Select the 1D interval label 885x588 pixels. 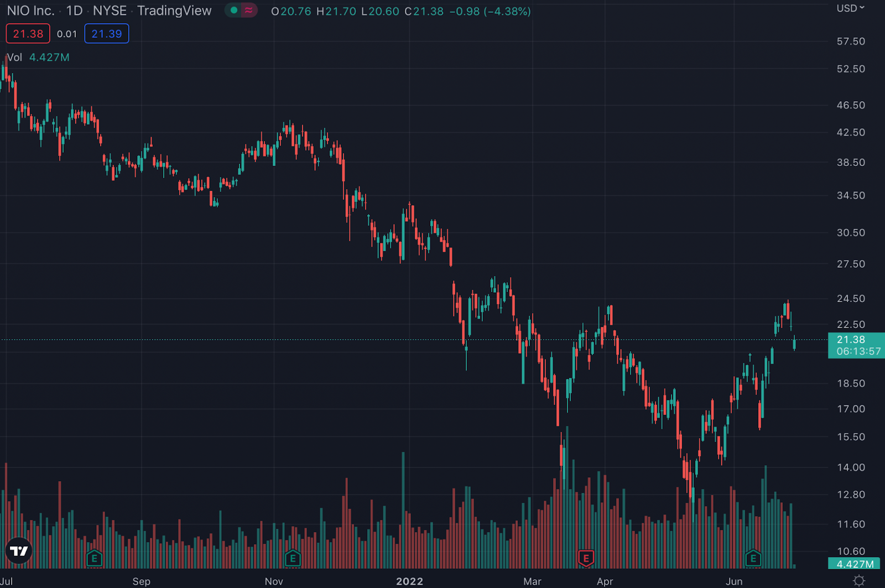coord(74,11)
